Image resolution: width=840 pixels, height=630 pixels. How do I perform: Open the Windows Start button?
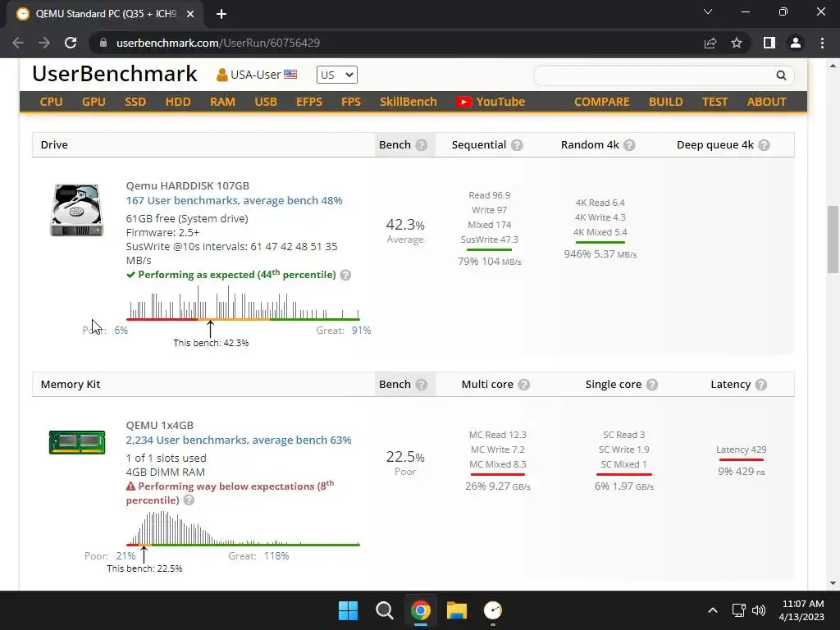coord(348,610)
